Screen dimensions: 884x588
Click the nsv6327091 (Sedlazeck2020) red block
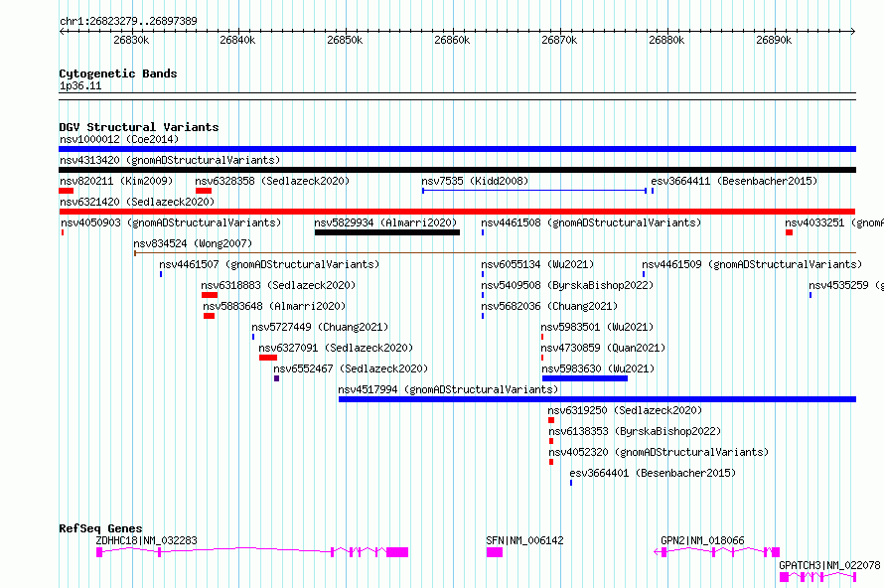point(268,358)
